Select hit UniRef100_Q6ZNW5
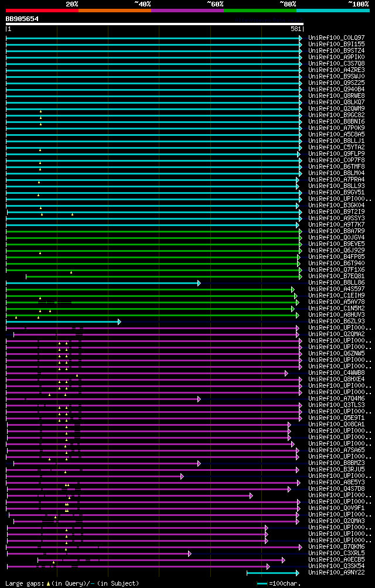The height and width of the screenshot is (588, 375). (336, 354)
